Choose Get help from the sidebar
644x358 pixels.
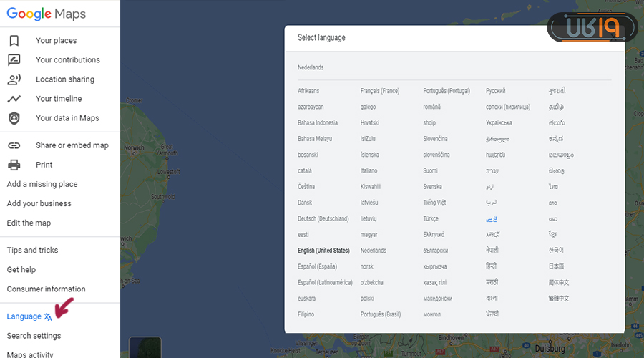(21, 269)
